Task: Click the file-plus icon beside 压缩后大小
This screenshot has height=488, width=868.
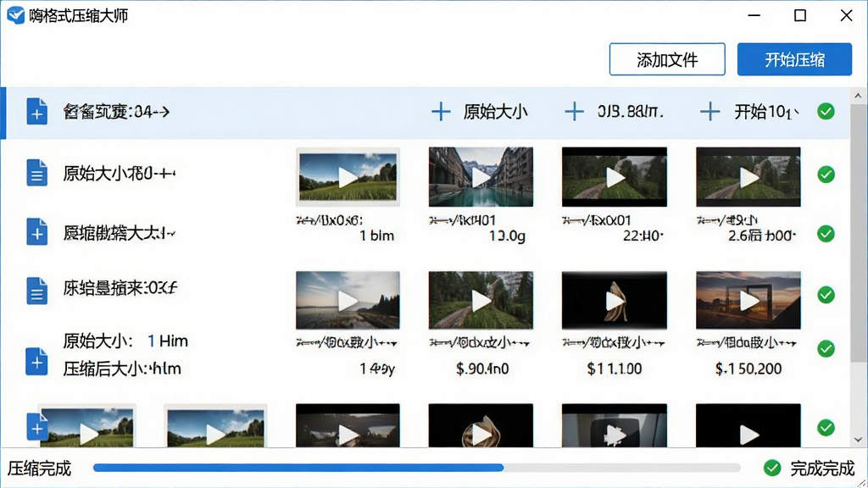Action: 36,362
